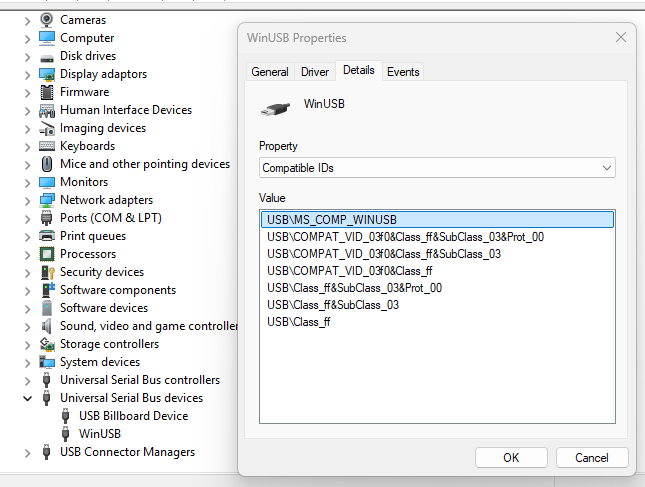Select the USB\Class_ff value entry
The height and width of the screenshot is (487, 645).
299,322
